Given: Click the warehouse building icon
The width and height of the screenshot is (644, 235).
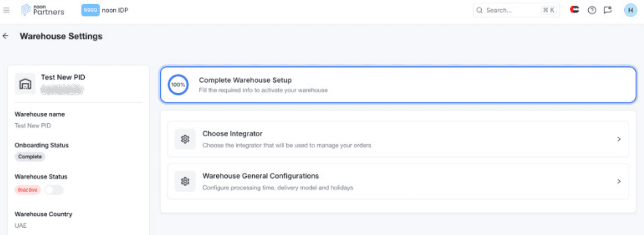Looking at the screenshot, I should click(25, 84).
